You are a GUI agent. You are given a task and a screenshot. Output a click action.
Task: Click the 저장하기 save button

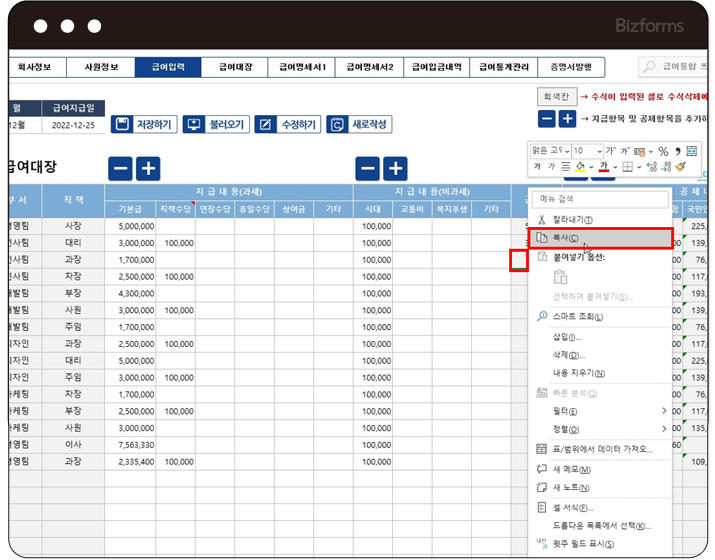[x=144, y=125]
